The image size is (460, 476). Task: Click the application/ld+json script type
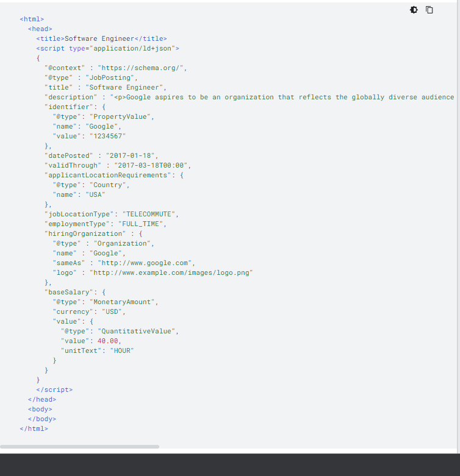[x=132, y=48]
